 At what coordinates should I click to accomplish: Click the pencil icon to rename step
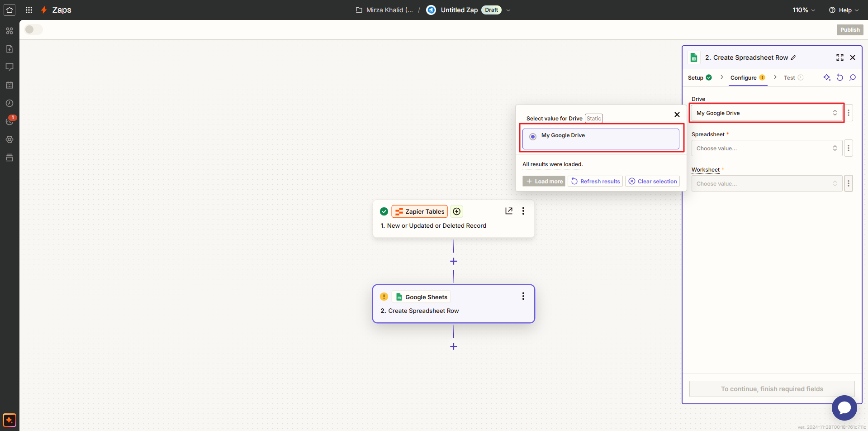pos(793,57)
